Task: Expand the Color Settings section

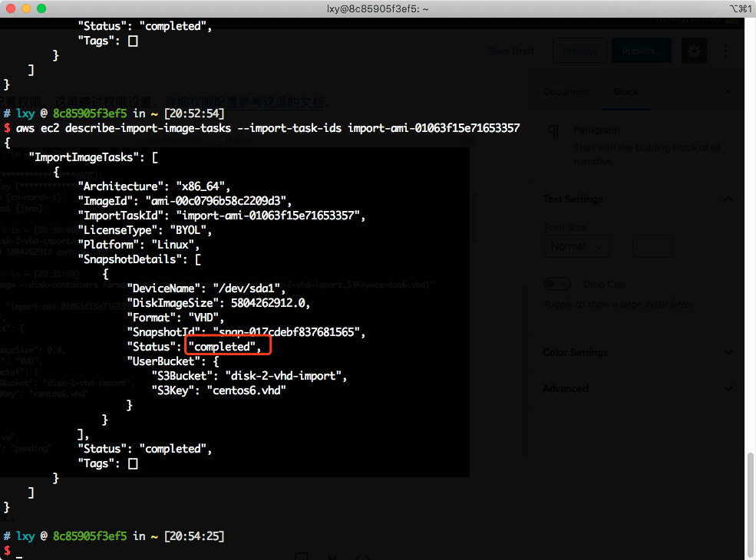Action: [x=728, y=353]
